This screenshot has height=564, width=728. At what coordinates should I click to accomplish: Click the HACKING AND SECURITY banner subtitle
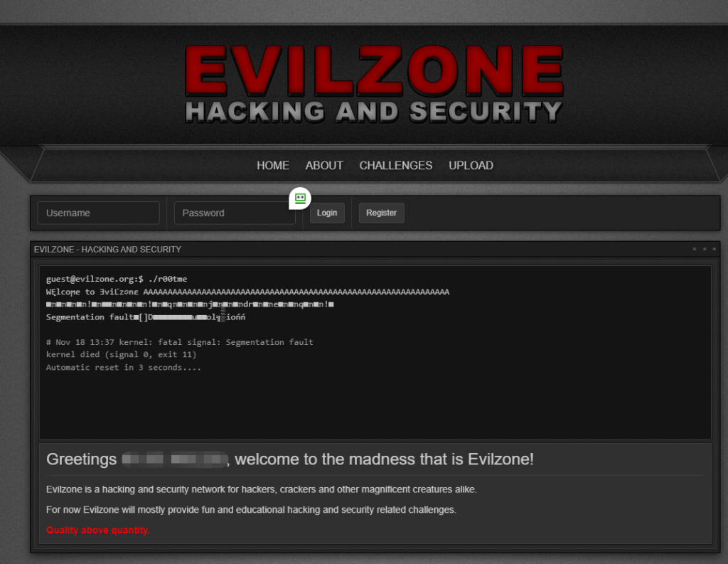pos(374,112)
